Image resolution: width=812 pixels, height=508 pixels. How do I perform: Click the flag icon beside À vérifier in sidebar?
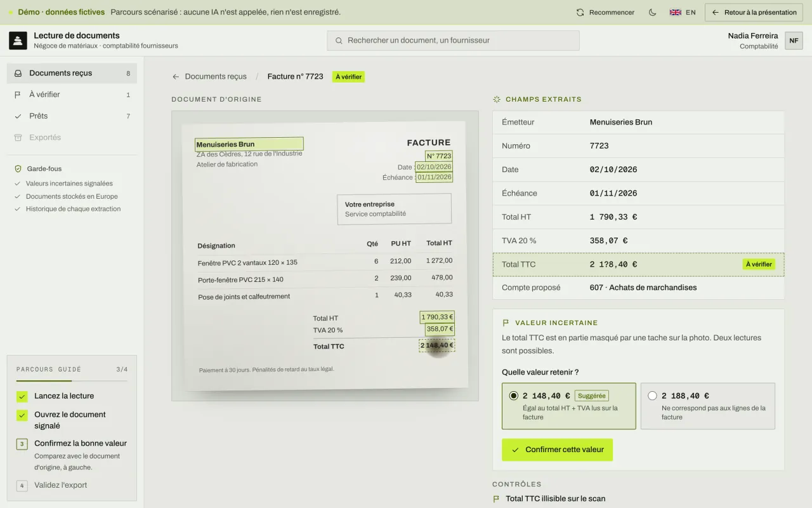click(18, 95)
